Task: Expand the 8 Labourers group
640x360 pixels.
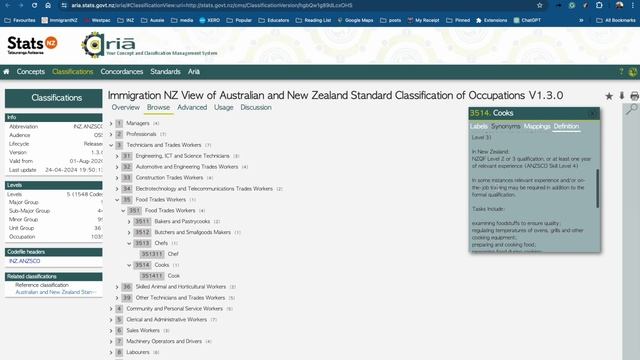Action: [x=111, y=352]
